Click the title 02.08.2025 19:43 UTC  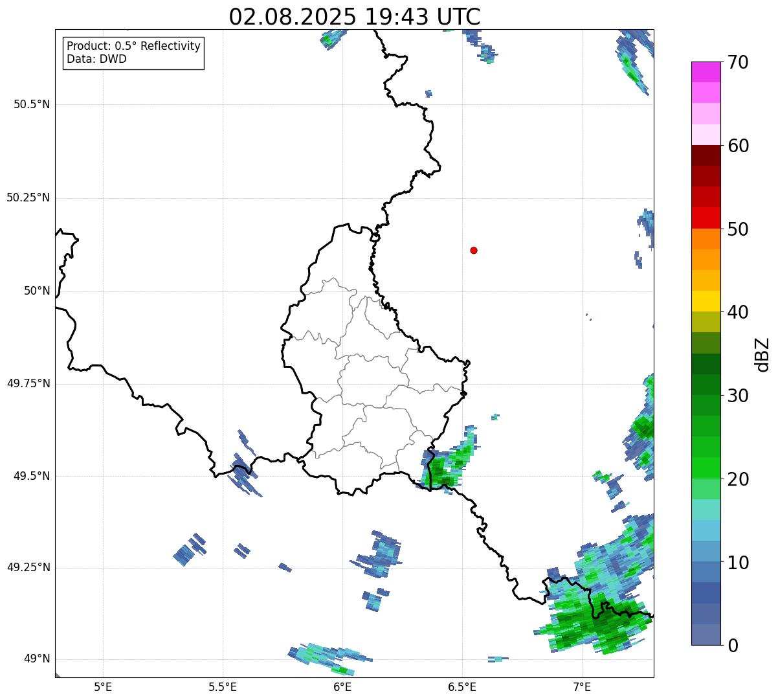[x=355, y=17]
